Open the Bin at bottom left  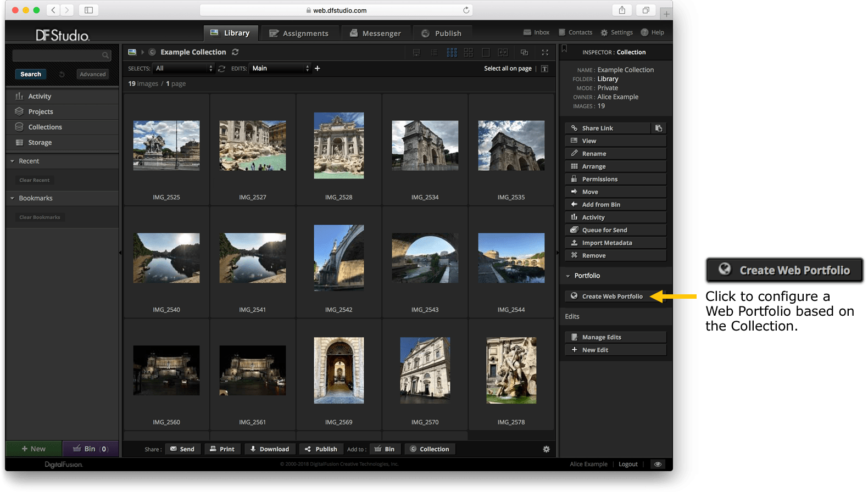point(91,449)
